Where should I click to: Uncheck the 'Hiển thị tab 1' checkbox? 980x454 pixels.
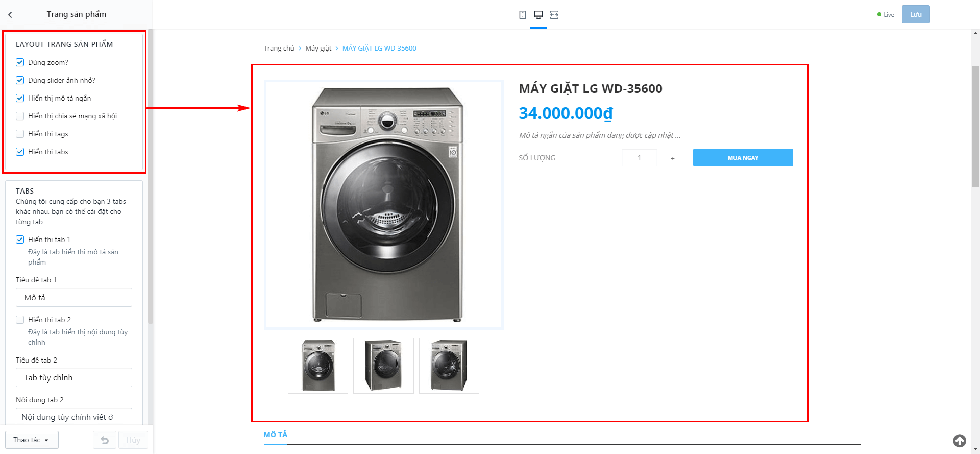20,240
